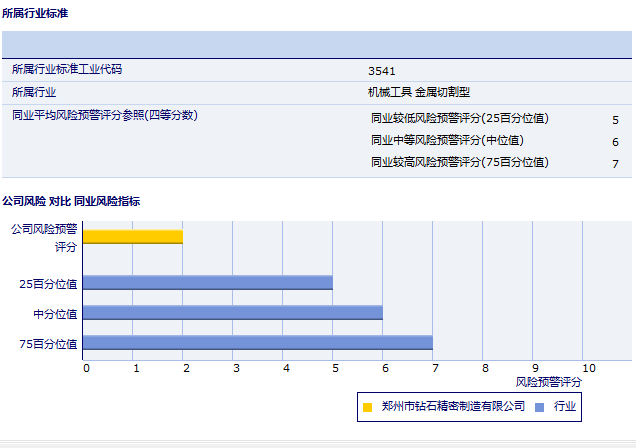Click the blue legend swatch for 行业
Screen dimensions: 636x448
[540, 407]
